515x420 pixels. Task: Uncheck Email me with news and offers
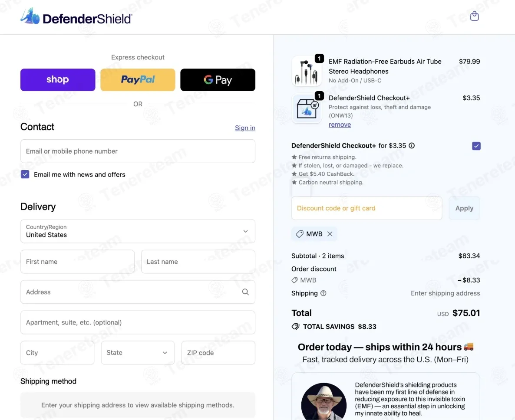click(25, 174)
